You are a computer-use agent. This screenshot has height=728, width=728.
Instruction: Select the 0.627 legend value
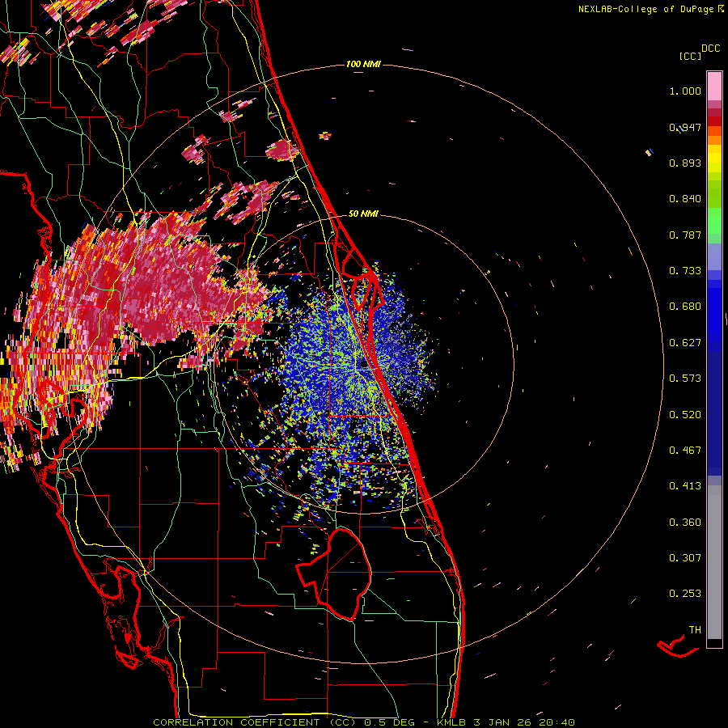point(685,343)
